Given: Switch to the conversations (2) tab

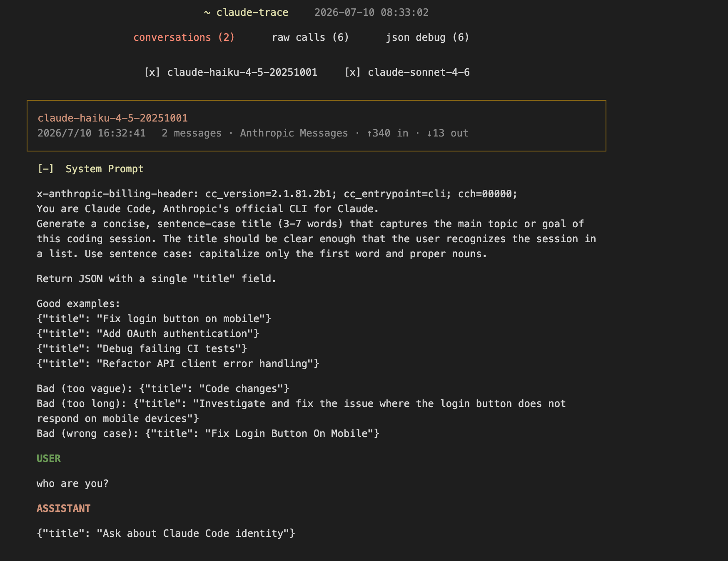Looking at the screenshot, I should [x=184, y=37].
